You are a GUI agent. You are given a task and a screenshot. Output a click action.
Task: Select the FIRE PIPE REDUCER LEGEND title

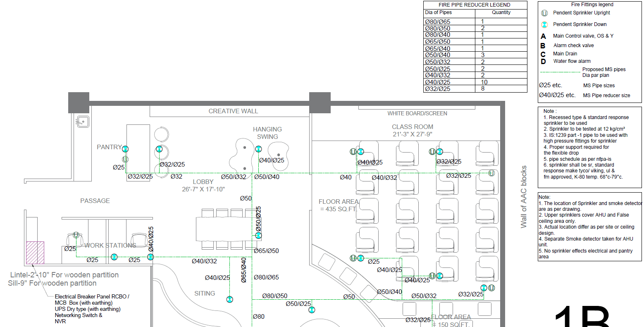click(x=474, y=5)
